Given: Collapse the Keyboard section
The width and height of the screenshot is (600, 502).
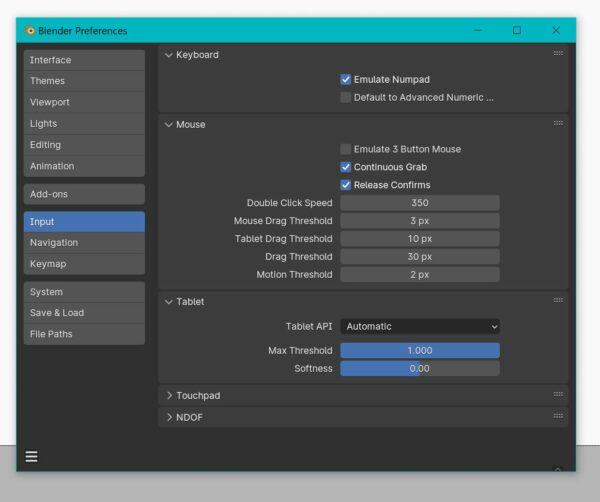Looking at the screenshot, I should tap(169, 55).
